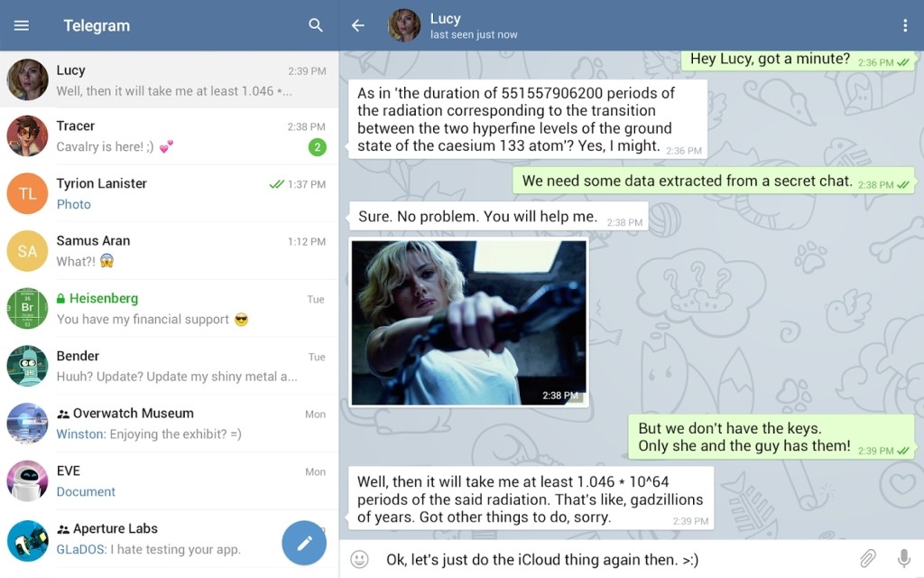924x578 pixels.
Task: Click the paperclip attach icon
Action: (868, 558)
